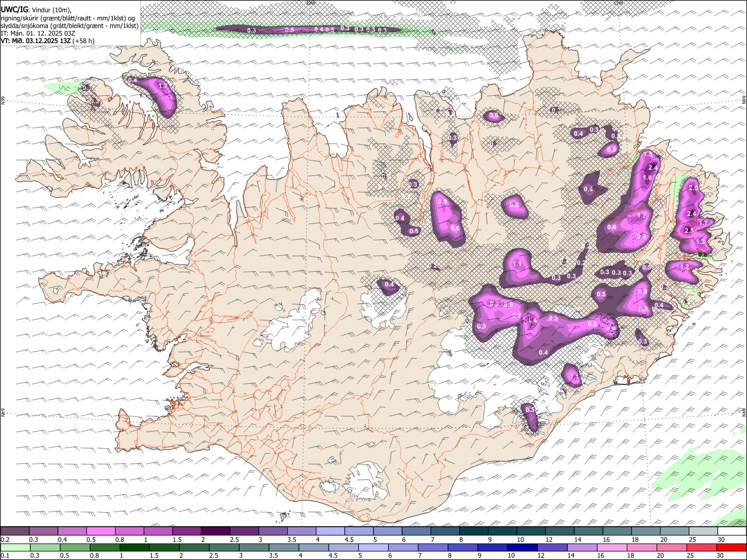747x560 pixels.
Task: Select the 'IT: Mán. 01. 12. 2025 03Z' line
Action: 38,33
